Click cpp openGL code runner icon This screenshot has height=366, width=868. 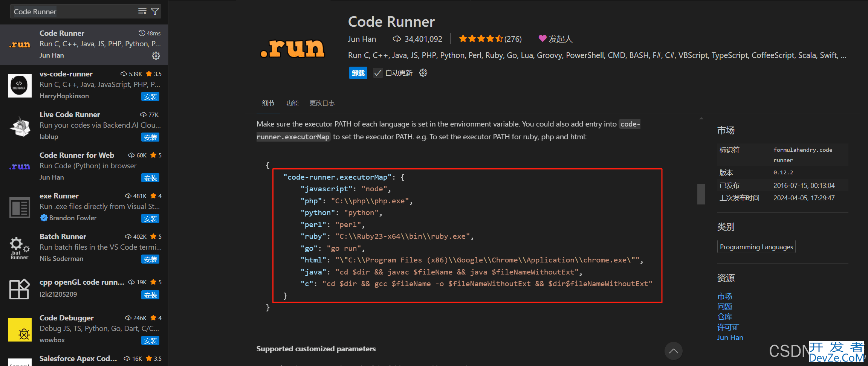tap(20, 289)
